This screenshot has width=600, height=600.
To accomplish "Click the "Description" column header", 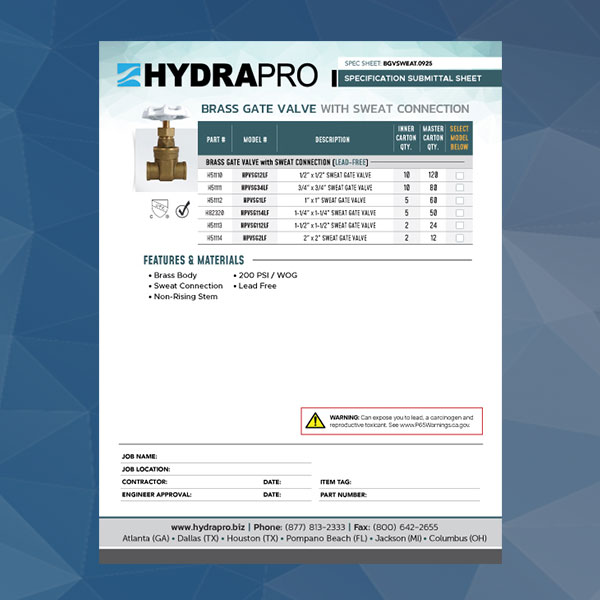I will pos(333,140).
